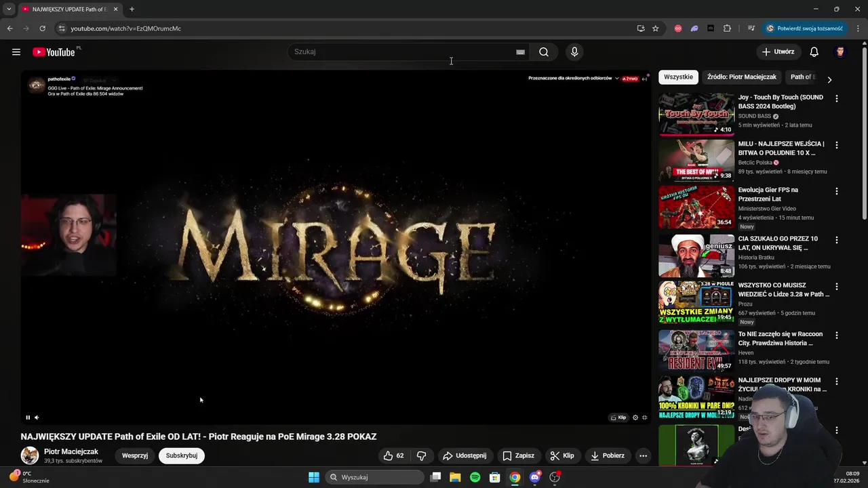
Task: Open options for To NIE zaczęło się video
Action: tap(836, 335)
